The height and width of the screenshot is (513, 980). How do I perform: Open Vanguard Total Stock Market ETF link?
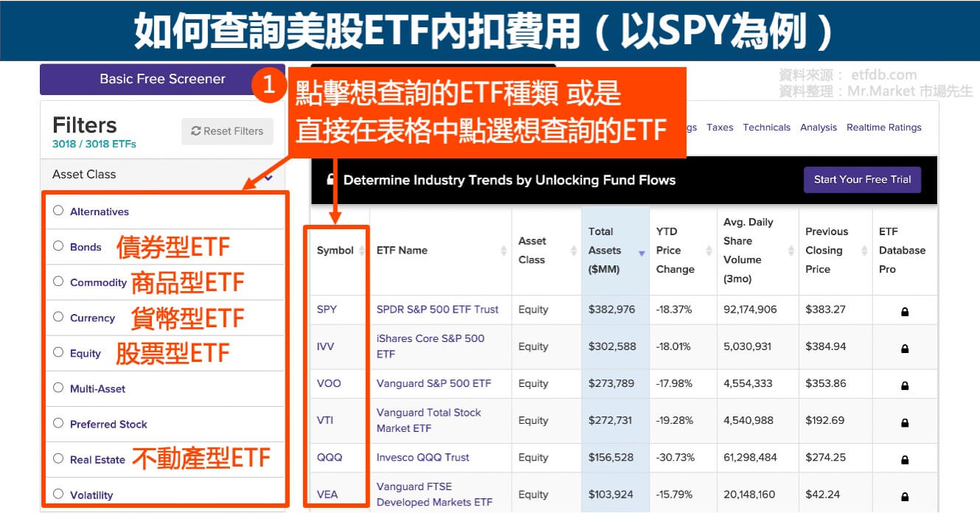pyautogui.click(x=428, y=420)
